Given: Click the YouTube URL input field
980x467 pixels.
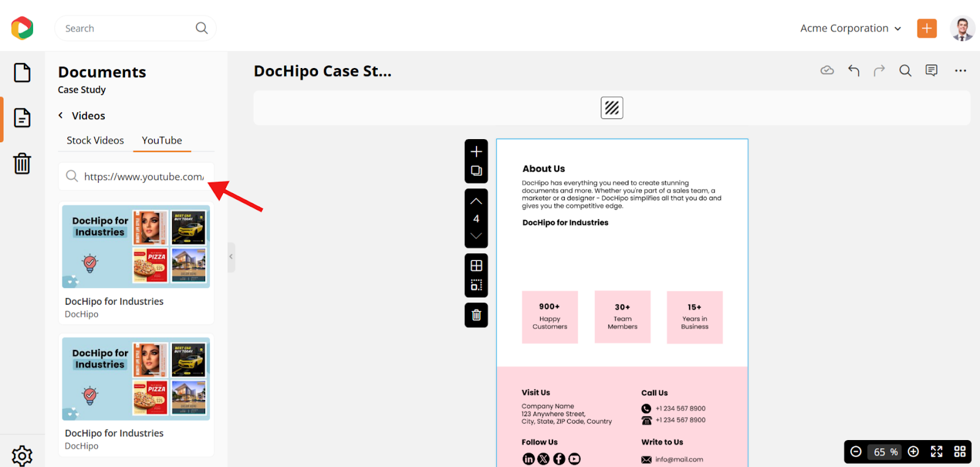Looking at the screenshot, I should [x=136, y=177].
